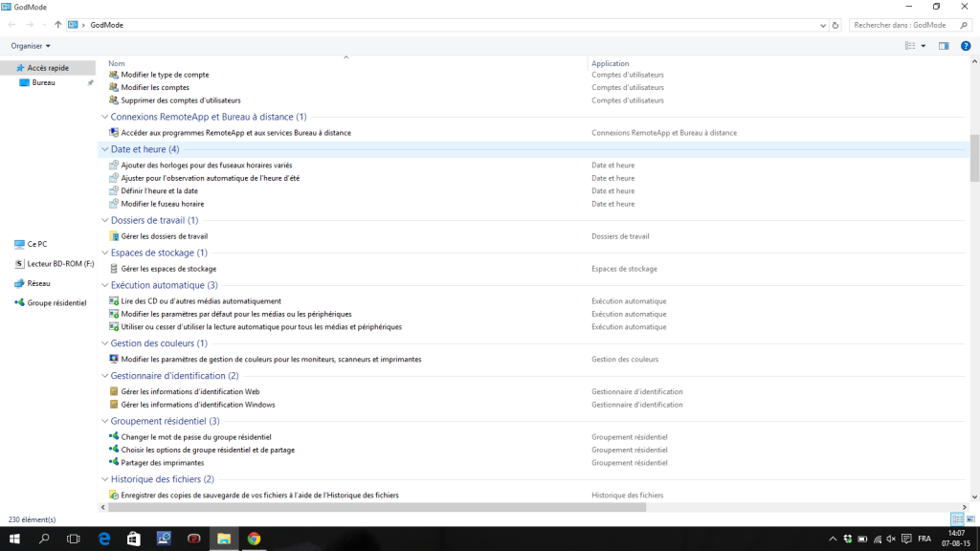Open the Organiser menu
This screenshot has width=980, height=551.
point(31,46)
